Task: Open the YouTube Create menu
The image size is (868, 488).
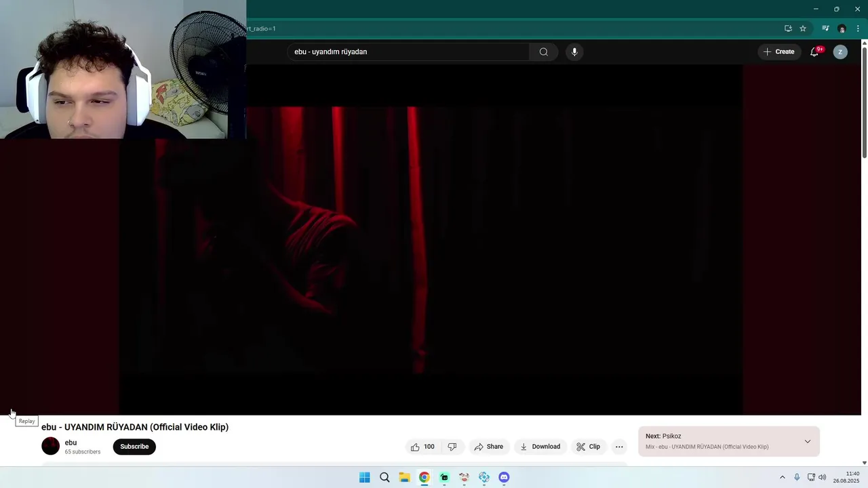Action: pyautogui.click(x=778, y=52)
